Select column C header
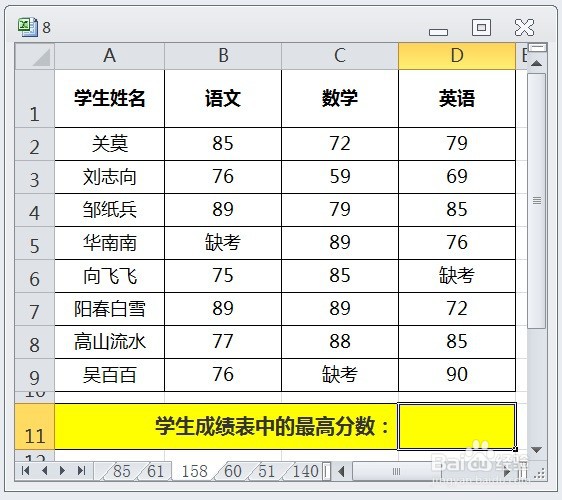 340,56
